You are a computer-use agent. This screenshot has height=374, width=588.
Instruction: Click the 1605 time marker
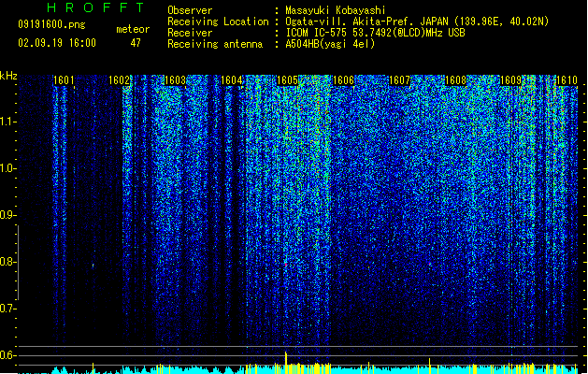coord(287,80)
